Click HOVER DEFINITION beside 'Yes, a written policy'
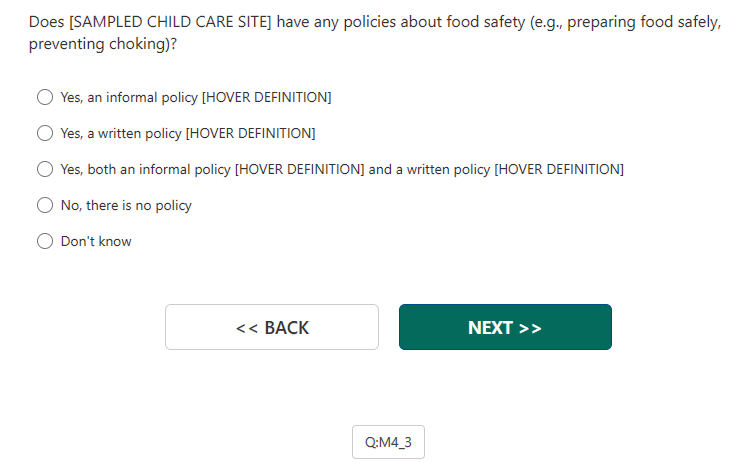The height and width of the screenshot is (471, 744). 251,133
